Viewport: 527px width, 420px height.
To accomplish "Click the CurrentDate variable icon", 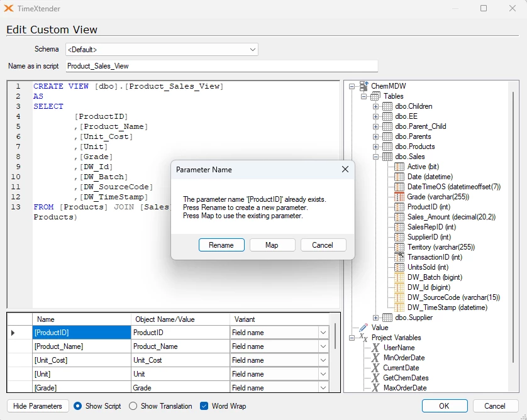I will [375, 368].
